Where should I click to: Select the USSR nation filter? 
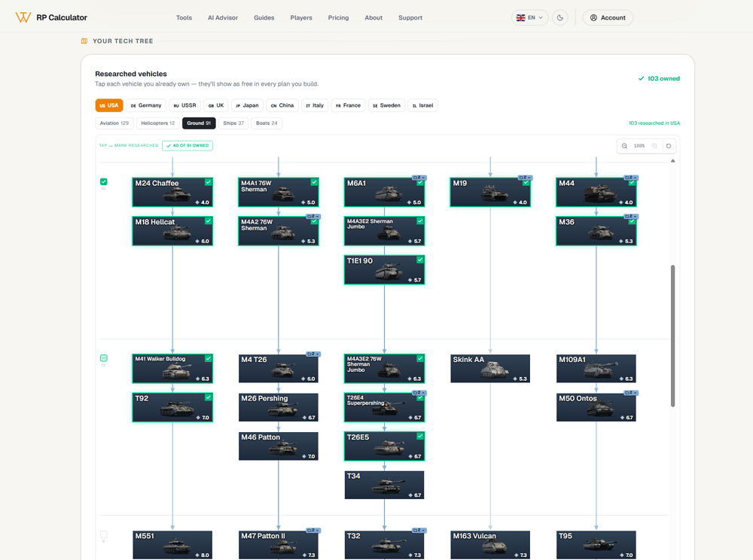click(185, 105)
